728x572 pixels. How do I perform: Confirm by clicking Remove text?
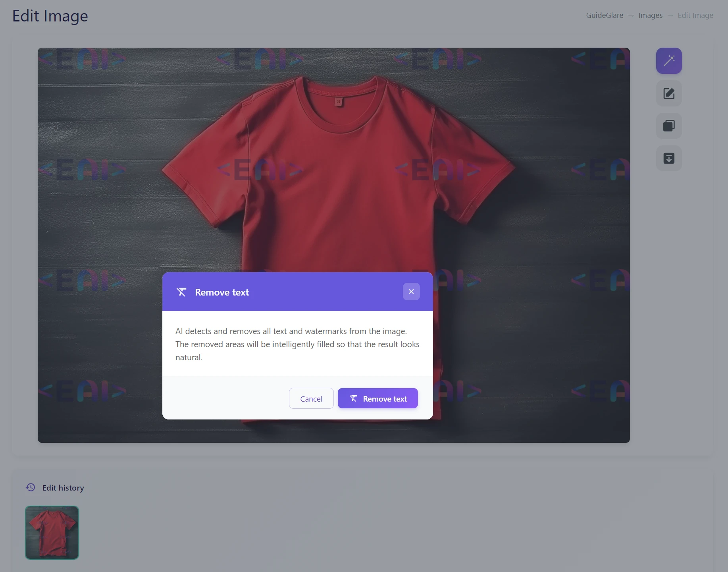(377, 398)
